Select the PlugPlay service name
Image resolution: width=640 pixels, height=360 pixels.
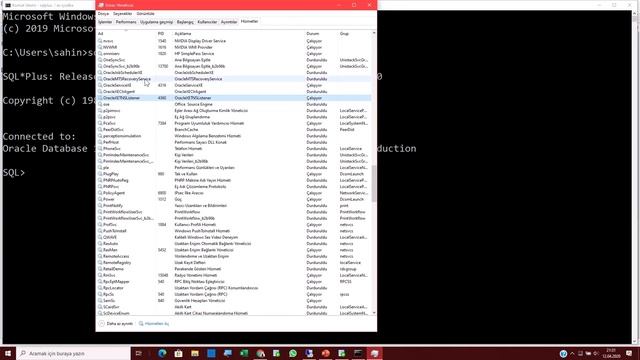coord(111,174)
